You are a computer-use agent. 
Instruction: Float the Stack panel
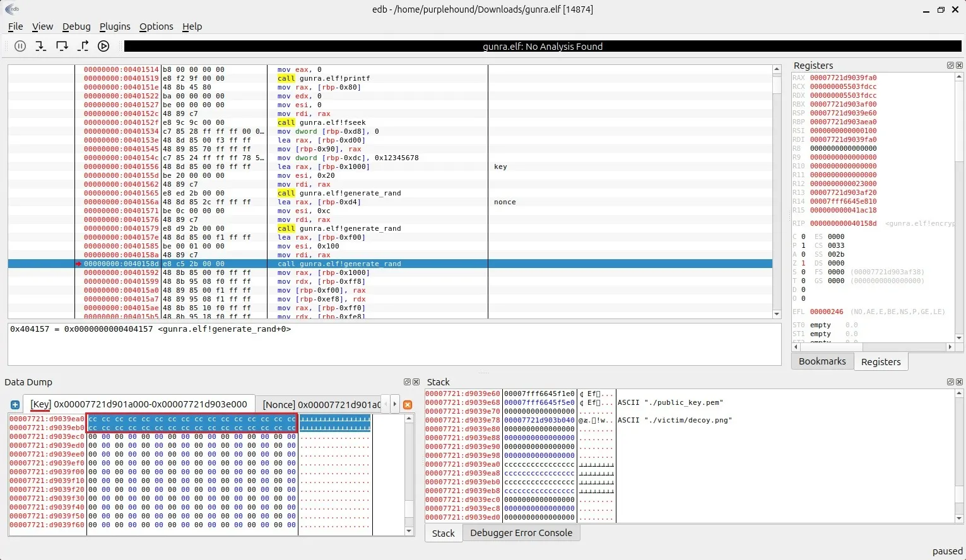pyautogui.click(x=950, y=382)
